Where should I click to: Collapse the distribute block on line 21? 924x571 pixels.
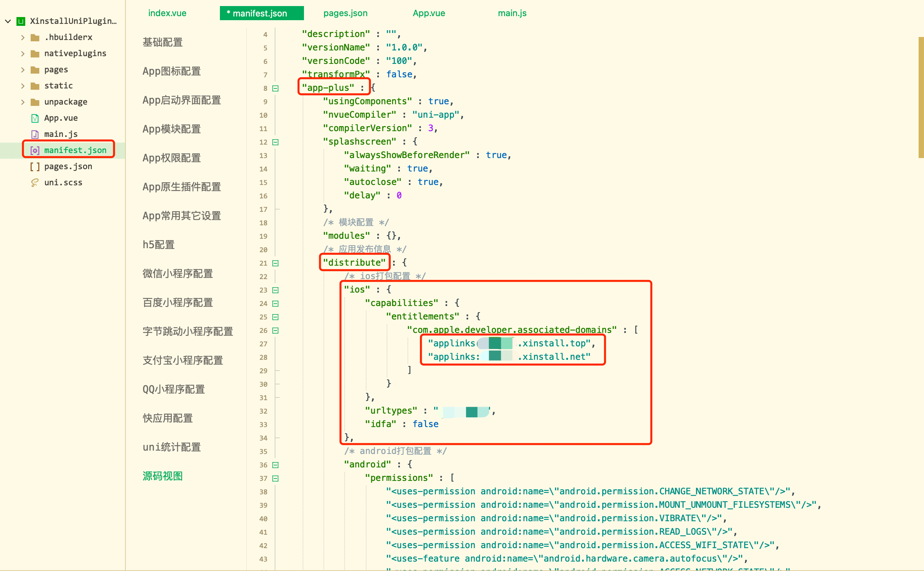(x=276, y=263)
